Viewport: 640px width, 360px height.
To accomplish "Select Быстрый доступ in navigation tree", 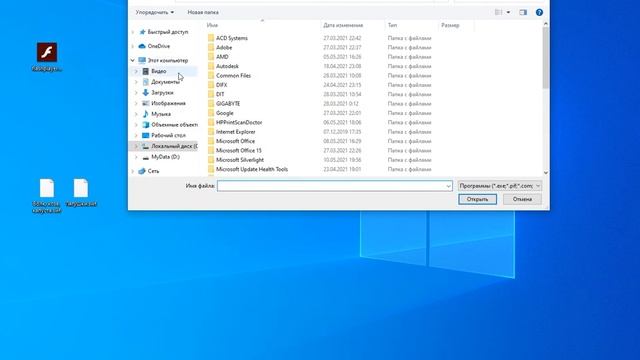I will coord(168,32).
